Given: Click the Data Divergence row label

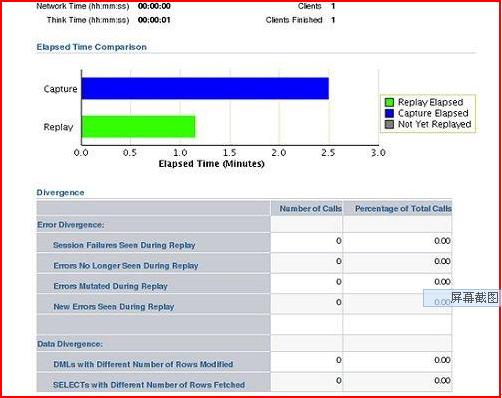Looking at the screenshot, I should tap(70, 344).
